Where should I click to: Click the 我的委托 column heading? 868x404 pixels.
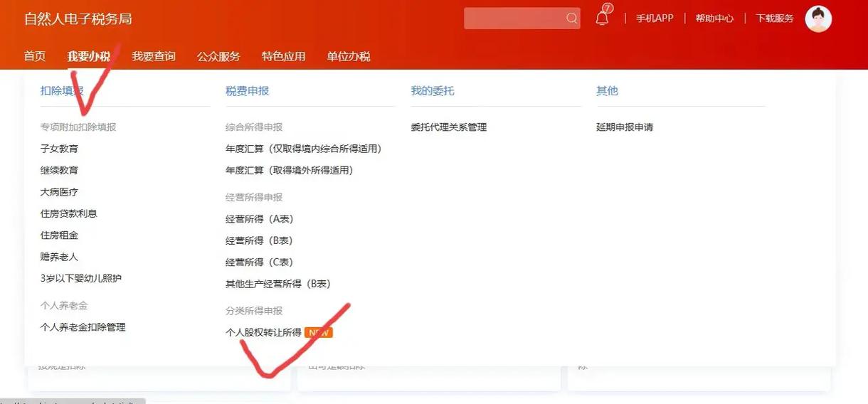pos(433,91)
